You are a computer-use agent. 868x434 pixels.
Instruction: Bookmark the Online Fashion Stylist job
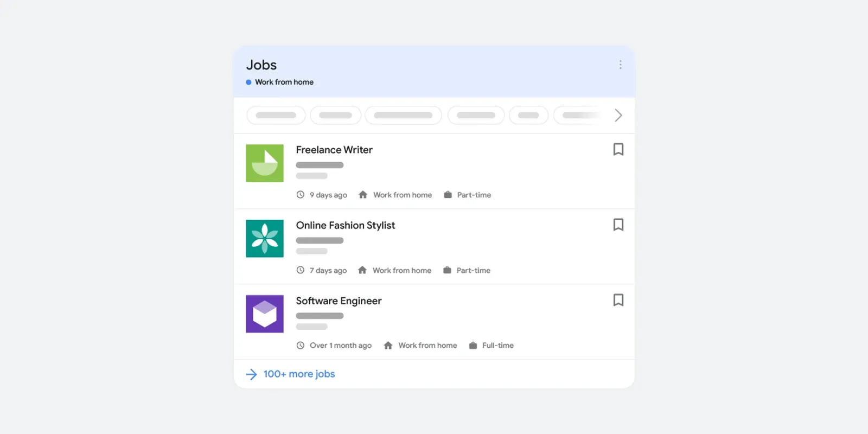618,225
